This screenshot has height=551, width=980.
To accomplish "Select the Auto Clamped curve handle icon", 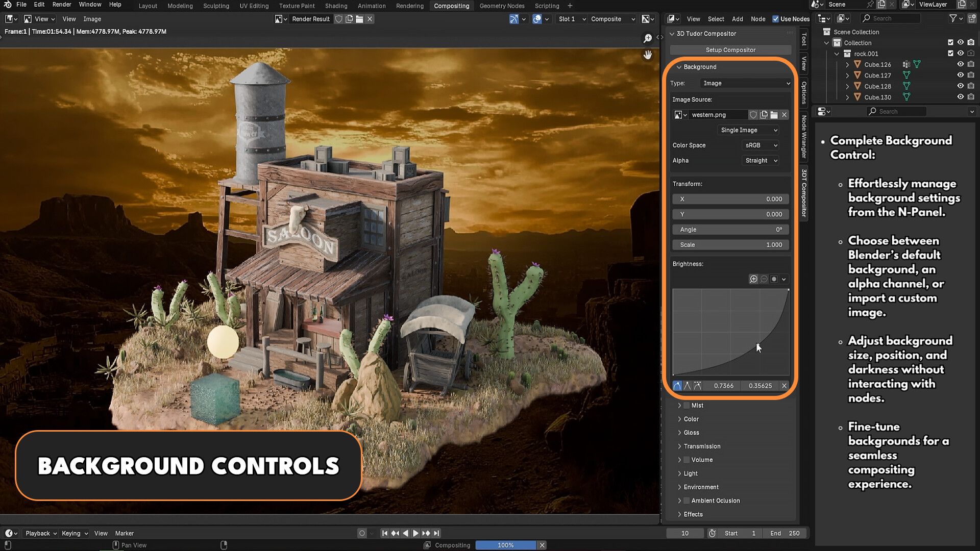I will 697,386.
